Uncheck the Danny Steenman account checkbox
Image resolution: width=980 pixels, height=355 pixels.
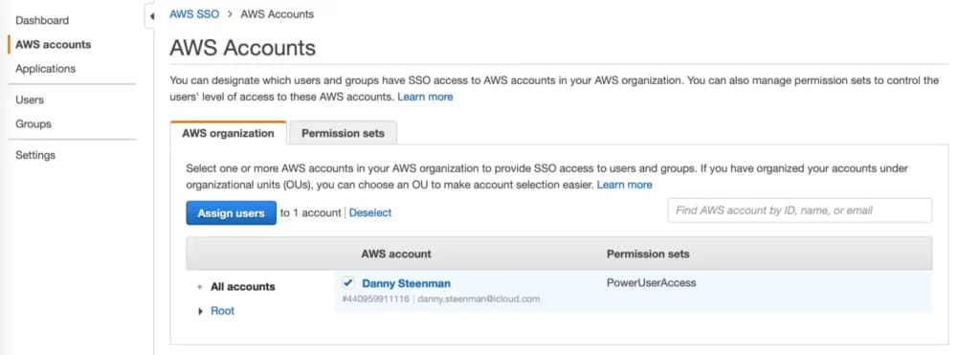point(348,283)
